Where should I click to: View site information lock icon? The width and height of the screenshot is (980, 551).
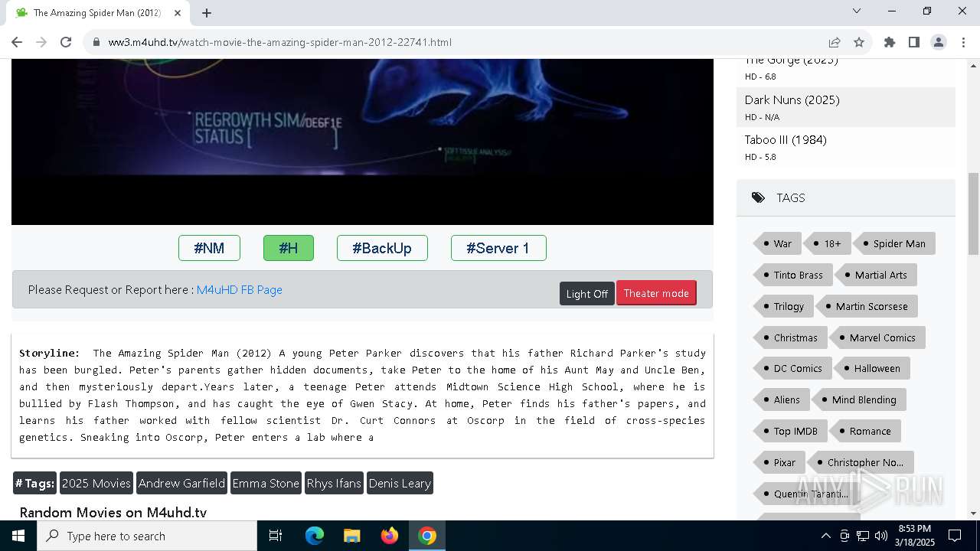pos(96,42)
